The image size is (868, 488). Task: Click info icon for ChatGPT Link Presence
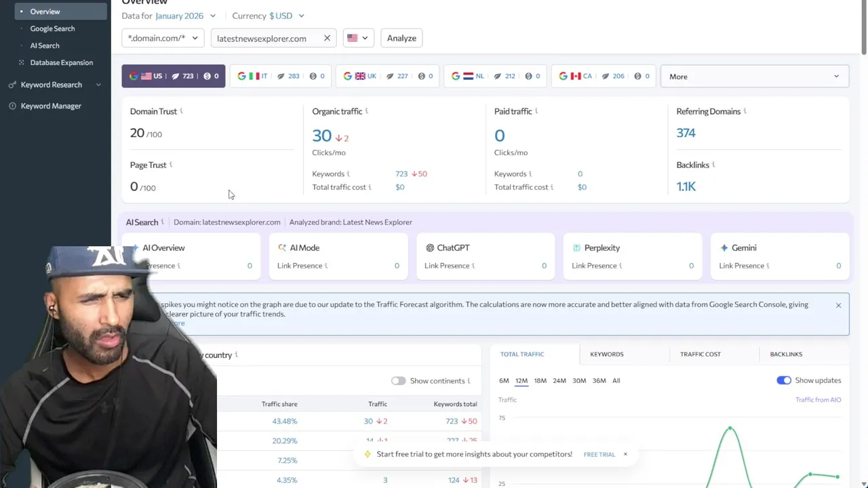[473, 266]
